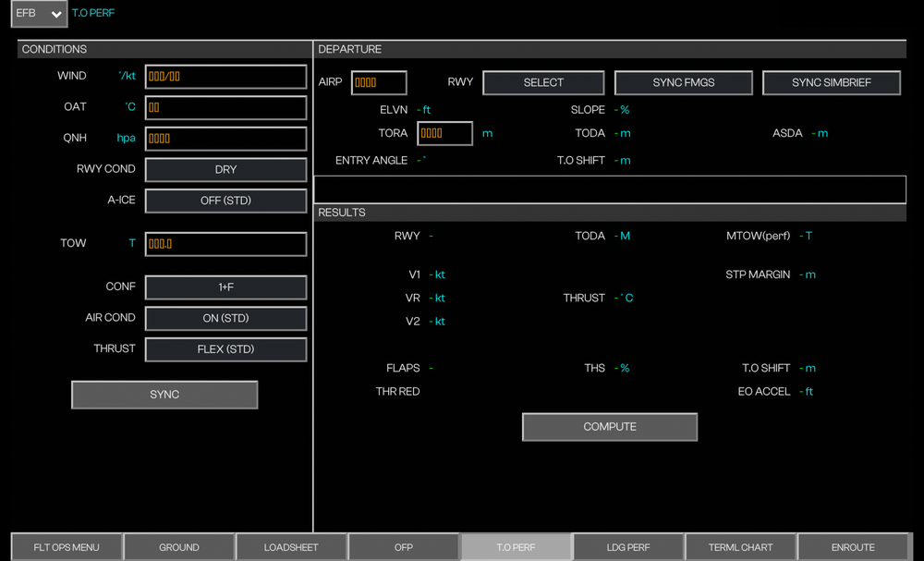The width and height of the screenshot is (924, 561).
Task: Open the LOADSHEET tab
Action: click(291, 547)
